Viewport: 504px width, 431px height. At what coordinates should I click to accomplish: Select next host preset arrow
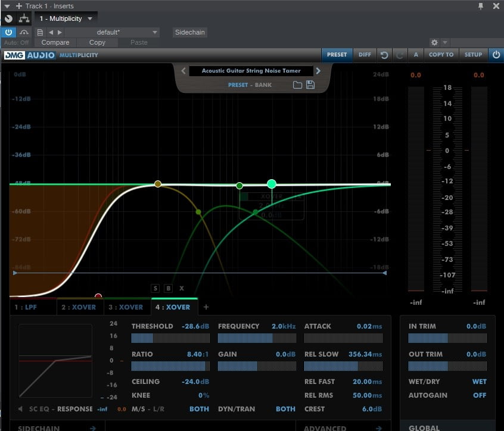click(x=60, y=32)
